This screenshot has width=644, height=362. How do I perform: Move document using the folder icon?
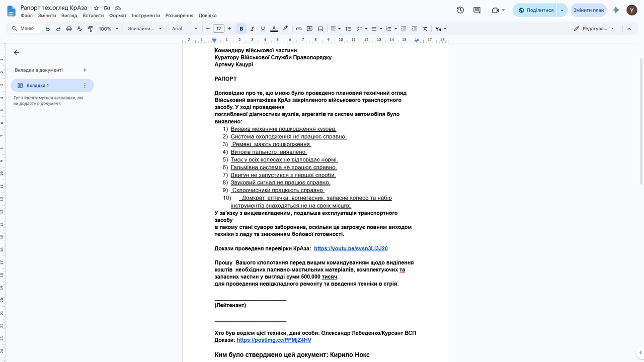pos(107,9)
